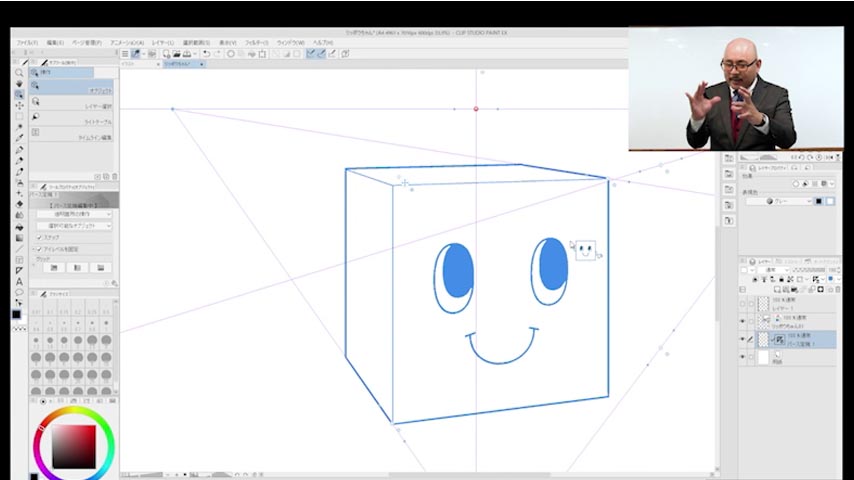The width and height of the screenshot is (854, 480).
Task: Click the red eye level handle on canvas
Action: click(476, 109)
